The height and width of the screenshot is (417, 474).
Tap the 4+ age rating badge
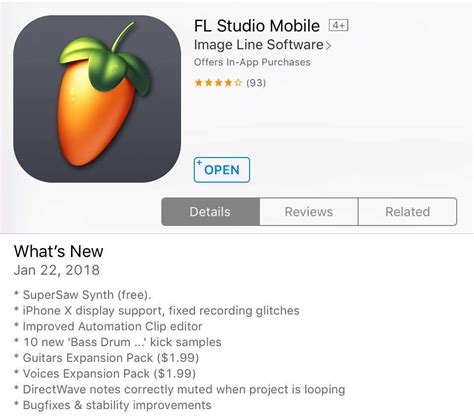tap(339, 25)
